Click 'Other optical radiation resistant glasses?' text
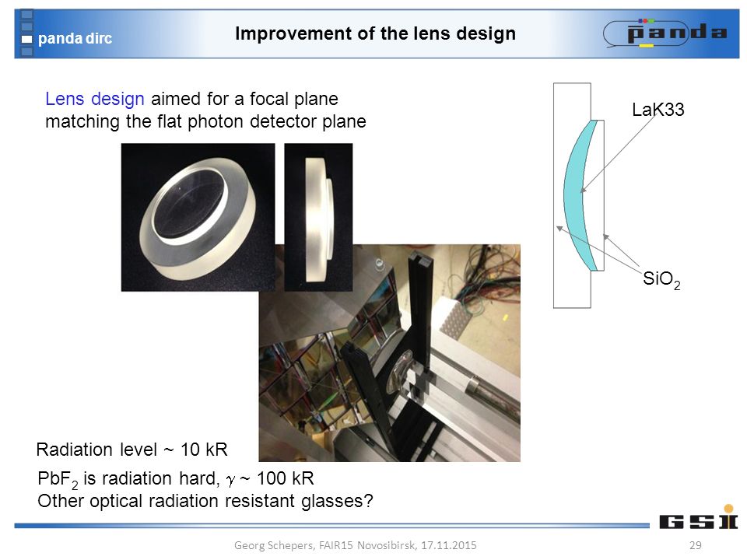The height and width of the screenshot is (560, 747). 205,501
